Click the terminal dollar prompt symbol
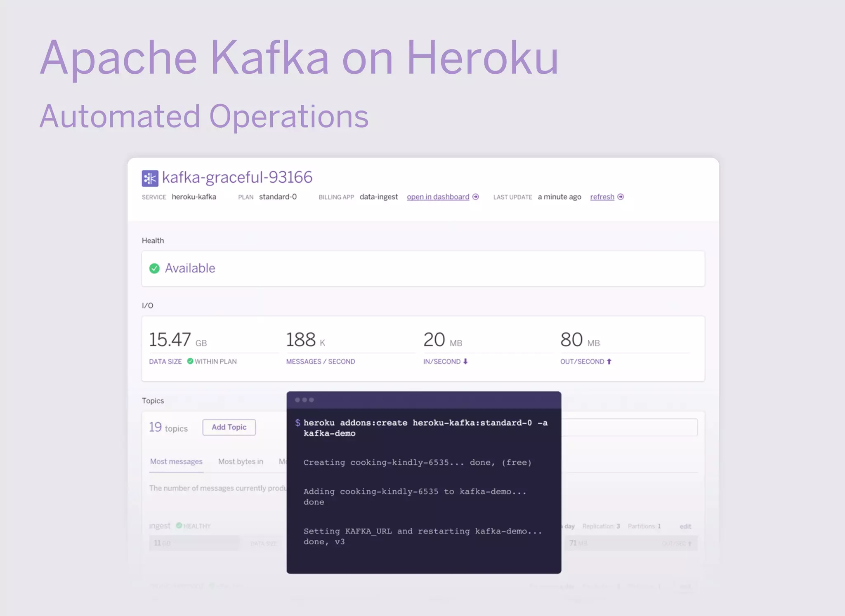This screenshot has width=845, height=616. point(297,423)
